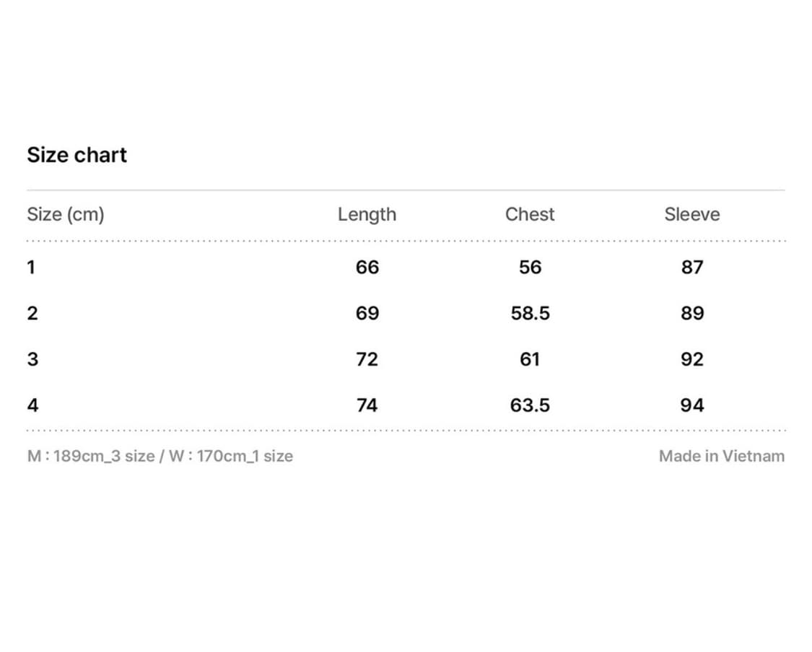Click size 2 row label
Viewport: 812px width, 652px height.
click(x=32, y=313)
